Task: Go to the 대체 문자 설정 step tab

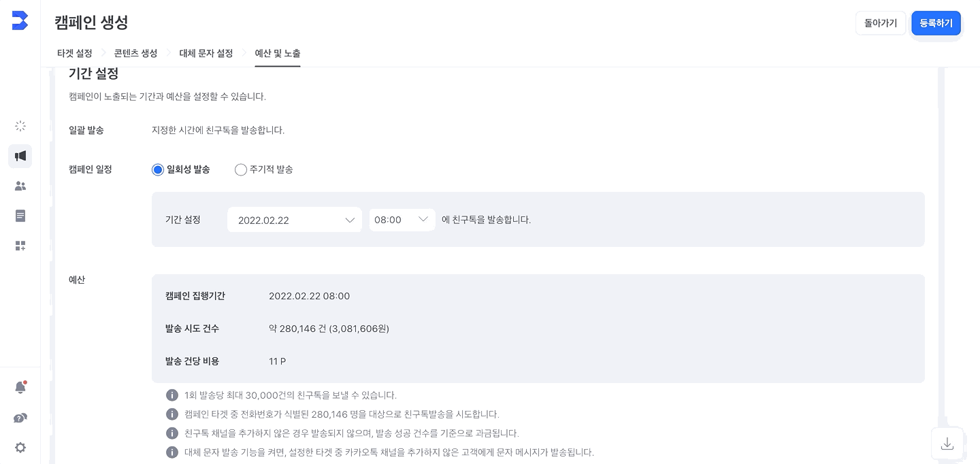Action: pos(206,53)
